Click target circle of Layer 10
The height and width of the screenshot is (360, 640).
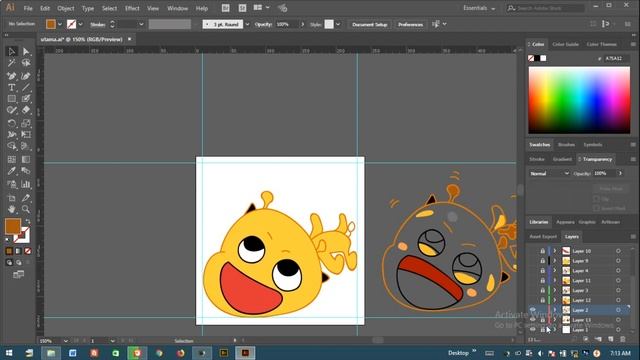(x=618, y=251)
